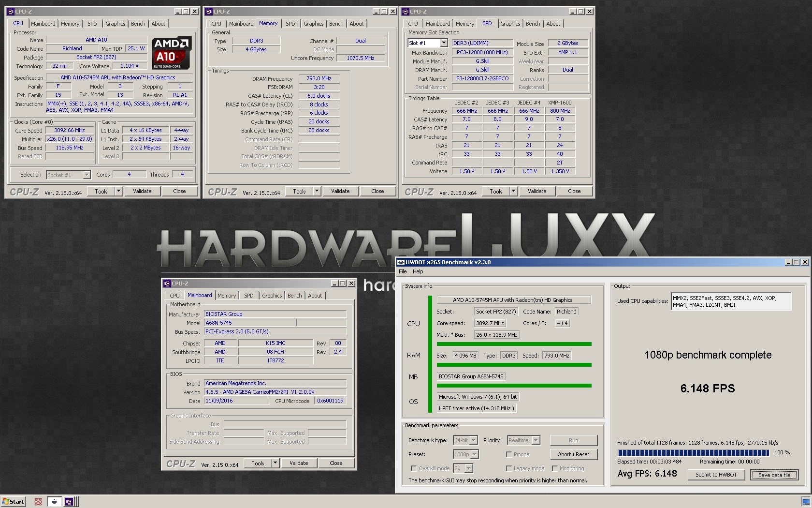Image resolution: width=812 pixels, height=508 pixels.
Task: Minimize the CPU-Z SPD window
Action: 573,12
